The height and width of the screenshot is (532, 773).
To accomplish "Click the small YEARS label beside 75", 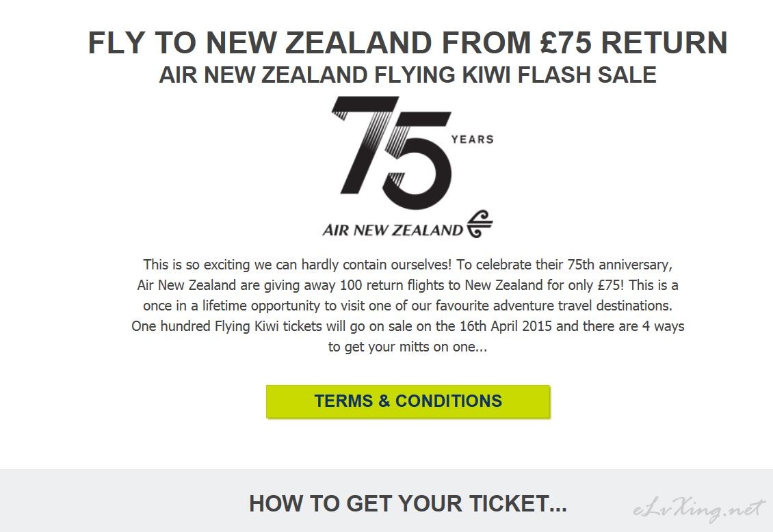I will click(x=472, y=139).
